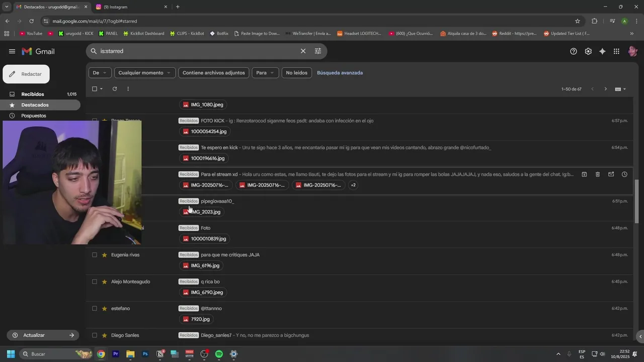Open the three-dot More options above the list
Image resolution: width=644 pixels, height=362 pixels.
[128, 89]
